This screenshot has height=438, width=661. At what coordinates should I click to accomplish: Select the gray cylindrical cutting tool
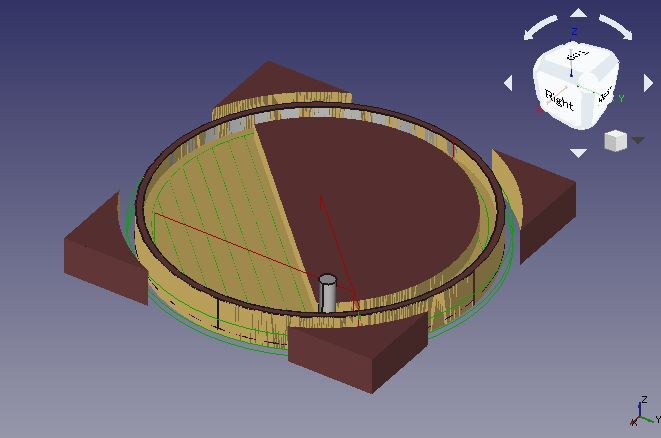[327, 294]
